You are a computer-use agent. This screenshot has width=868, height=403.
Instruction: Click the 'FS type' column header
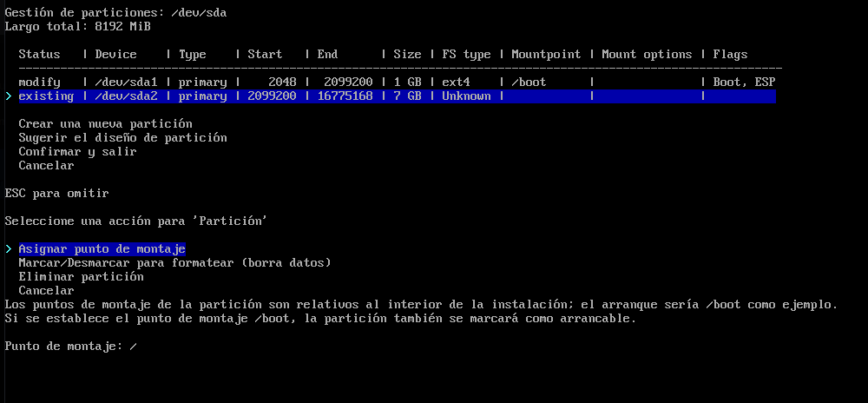466,54
